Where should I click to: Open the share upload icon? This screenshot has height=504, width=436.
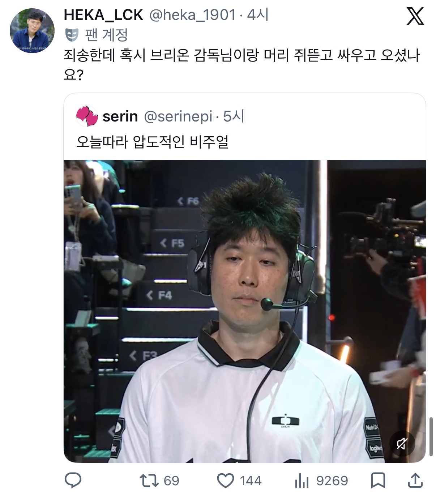[x=415, y=480]
